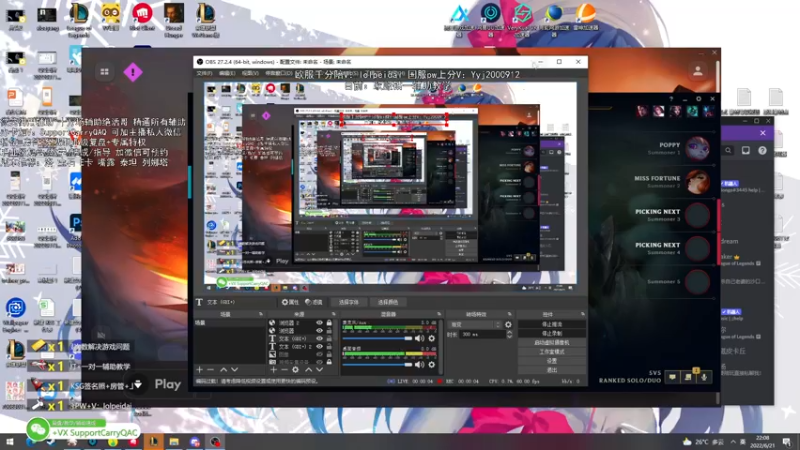Open scene transition type dropdown

(474, 324)
